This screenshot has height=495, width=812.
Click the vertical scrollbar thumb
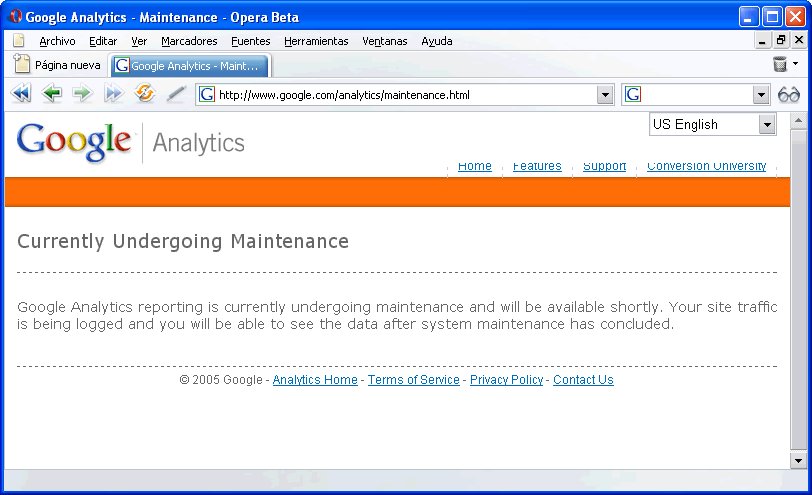pos(798,290)
